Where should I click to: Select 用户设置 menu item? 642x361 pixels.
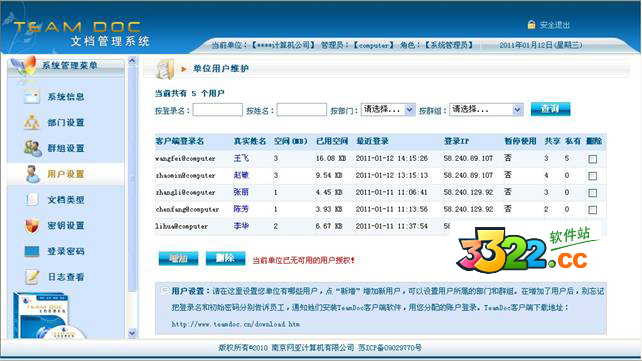66,174
